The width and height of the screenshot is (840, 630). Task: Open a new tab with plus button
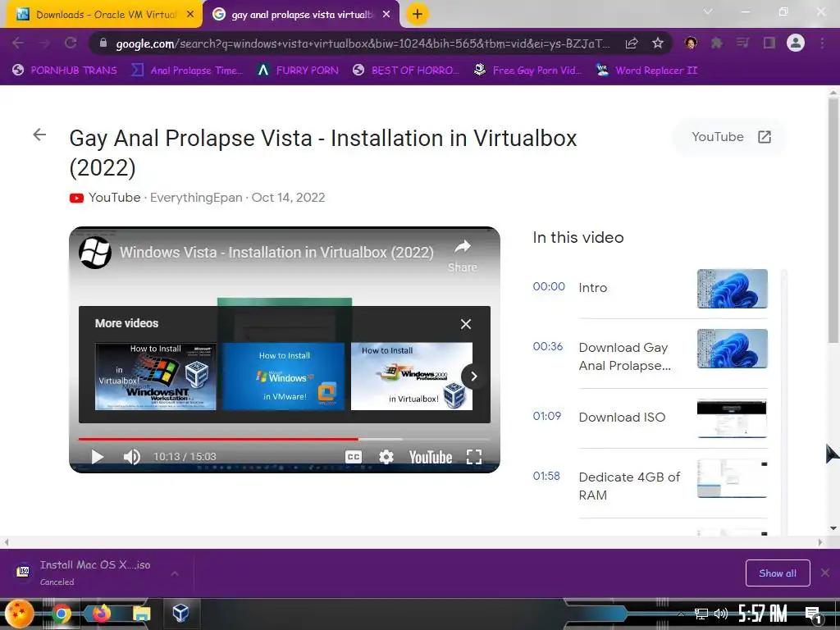click(x=418, y=14)
